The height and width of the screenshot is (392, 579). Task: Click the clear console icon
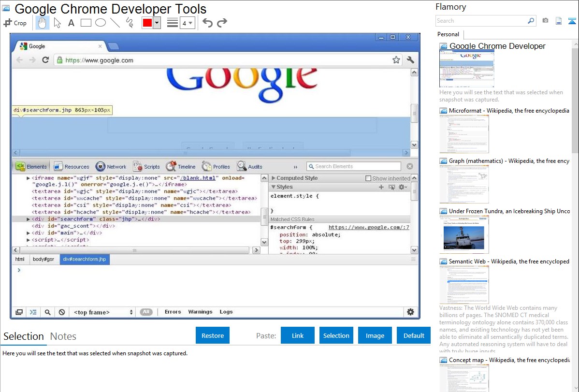(x=62, y=312)
